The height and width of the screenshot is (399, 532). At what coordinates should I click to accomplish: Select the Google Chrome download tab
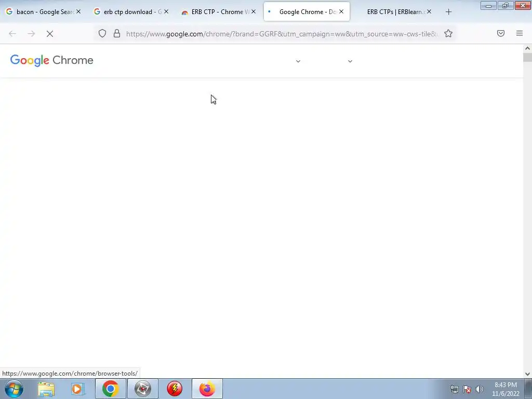(x=307, y=11)
